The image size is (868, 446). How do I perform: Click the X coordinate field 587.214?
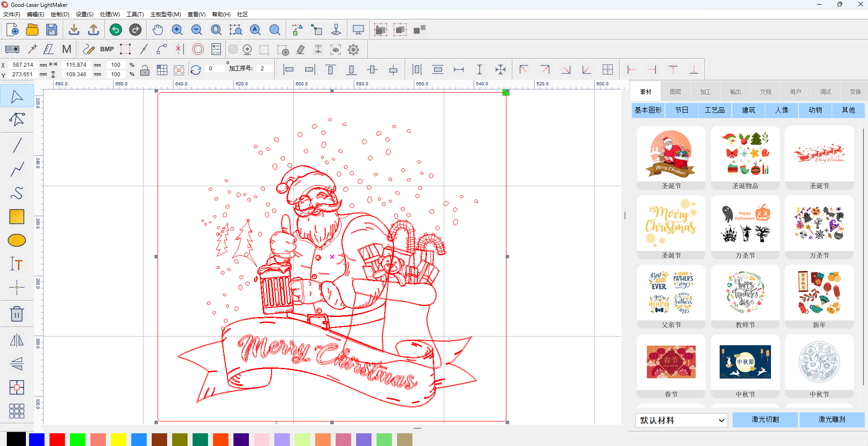tap(23, 65)
